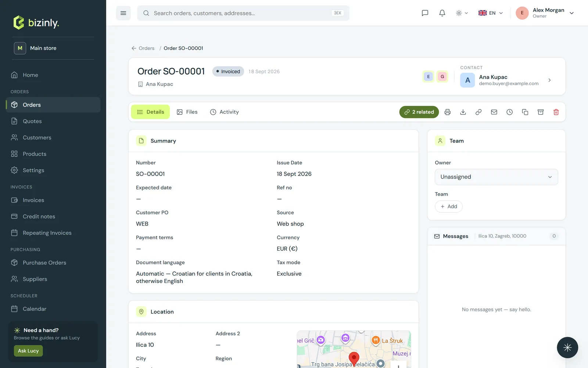
Task: Open Suppliers in sidebar
Action: click(53, 279)
